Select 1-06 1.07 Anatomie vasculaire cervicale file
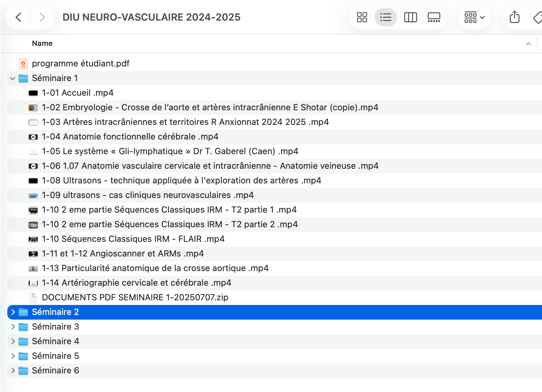This screenshot has width=542, height=392. (x=210, y=166)
